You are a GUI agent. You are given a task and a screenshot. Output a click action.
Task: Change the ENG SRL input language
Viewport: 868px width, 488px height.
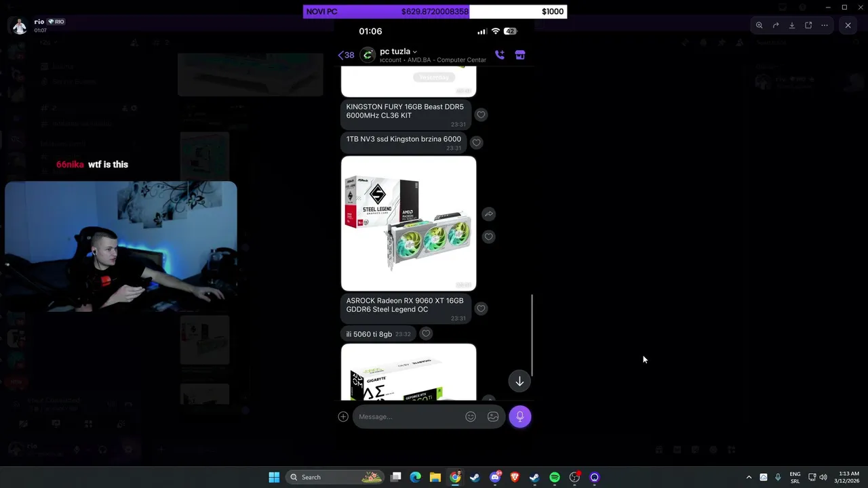pyautogui.click(x=795, y=477)
